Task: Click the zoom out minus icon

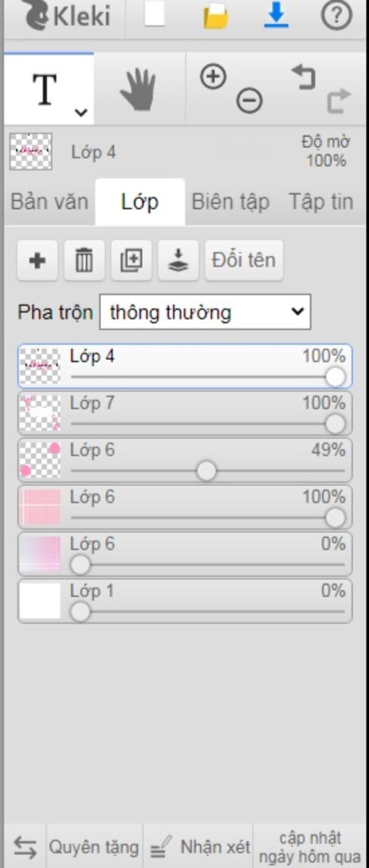Action: [x=249, y=101]
